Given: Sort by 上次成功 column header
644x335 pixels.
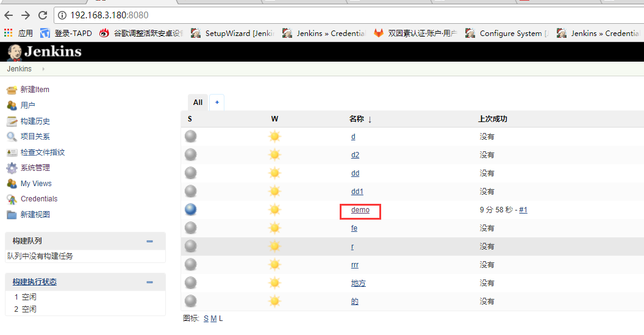Looking at the screenshot, I should (492, 119).
